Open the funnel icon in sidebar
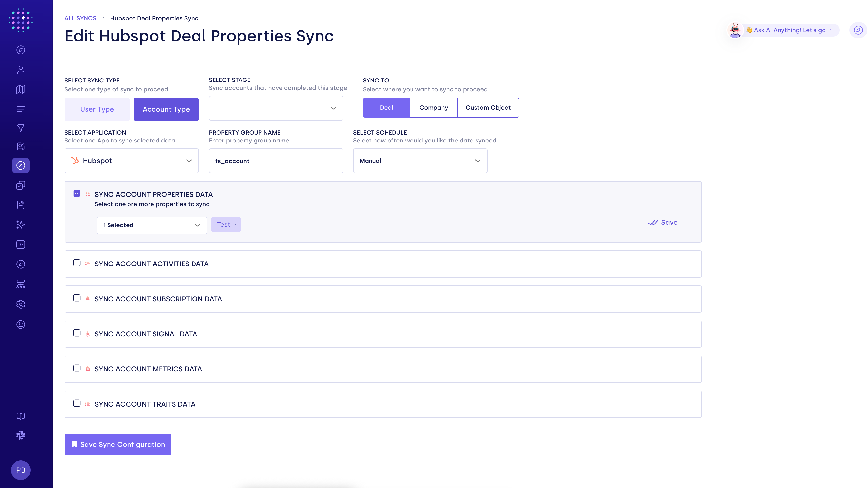 tap(21, 128)
